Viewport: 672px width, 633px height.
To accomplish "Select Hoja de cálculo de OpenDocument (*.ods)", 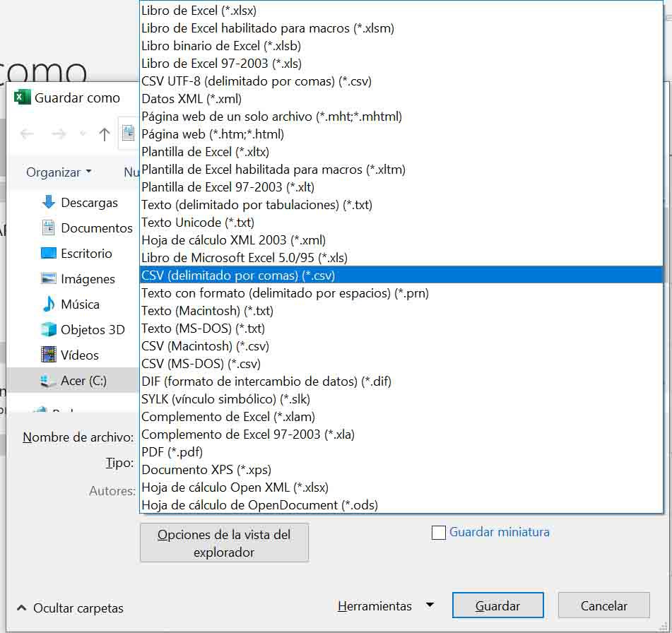I will pos(401,505).
